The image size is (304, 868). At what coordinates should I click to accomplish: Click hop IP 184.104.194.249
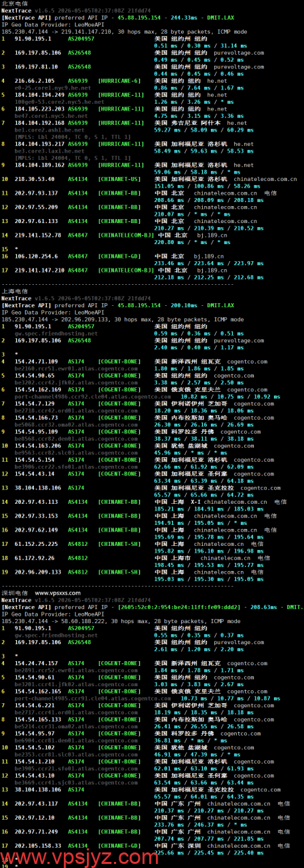tap(39, 94)
